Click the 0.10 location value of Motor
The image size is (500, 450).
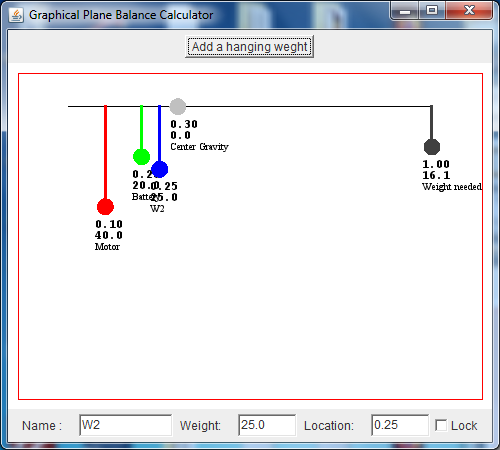coord(109,224)
